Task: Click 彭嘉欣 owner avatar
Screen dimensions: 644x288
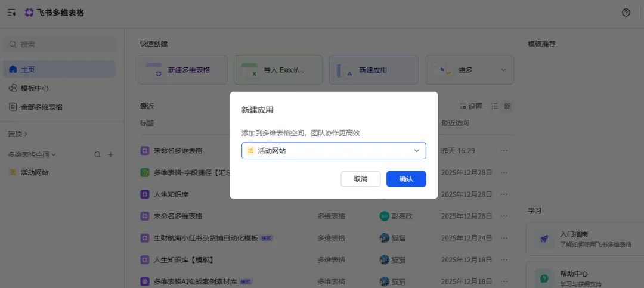Action: point(384,216)
